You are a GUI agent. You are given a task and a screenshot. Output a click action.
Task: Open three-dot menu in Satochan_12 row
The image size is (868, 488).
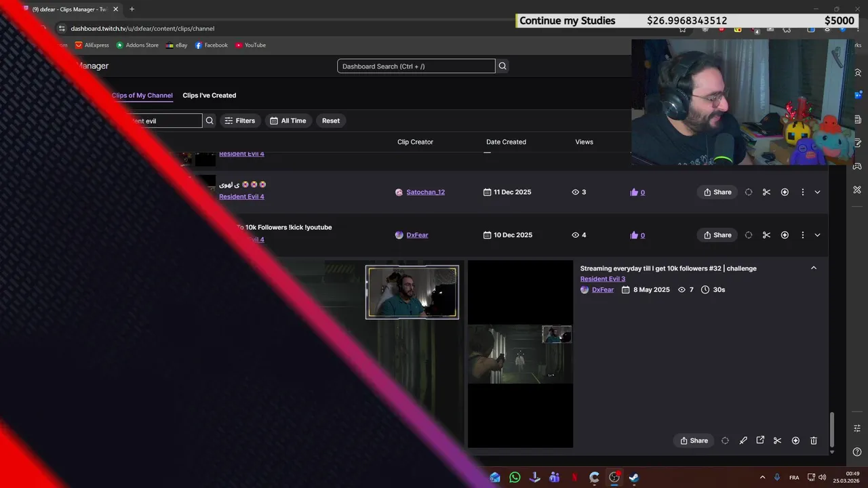pos(802,192)
